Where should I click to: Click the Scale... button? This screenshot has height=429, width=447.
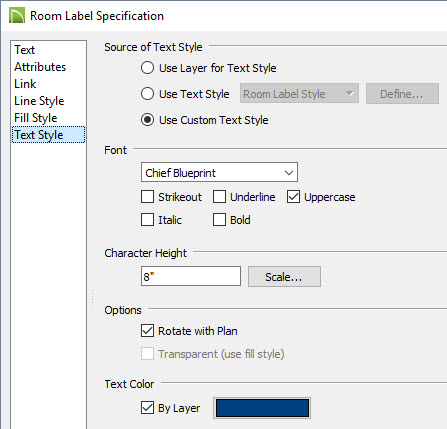tap(284, 276)
